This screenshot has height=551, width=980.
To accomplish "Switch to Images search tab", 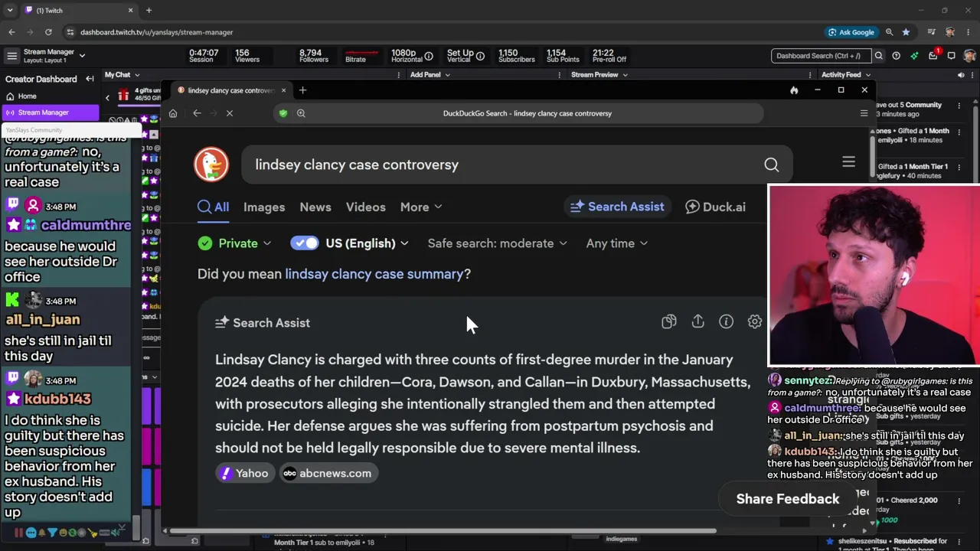I will tap(264, 207).
